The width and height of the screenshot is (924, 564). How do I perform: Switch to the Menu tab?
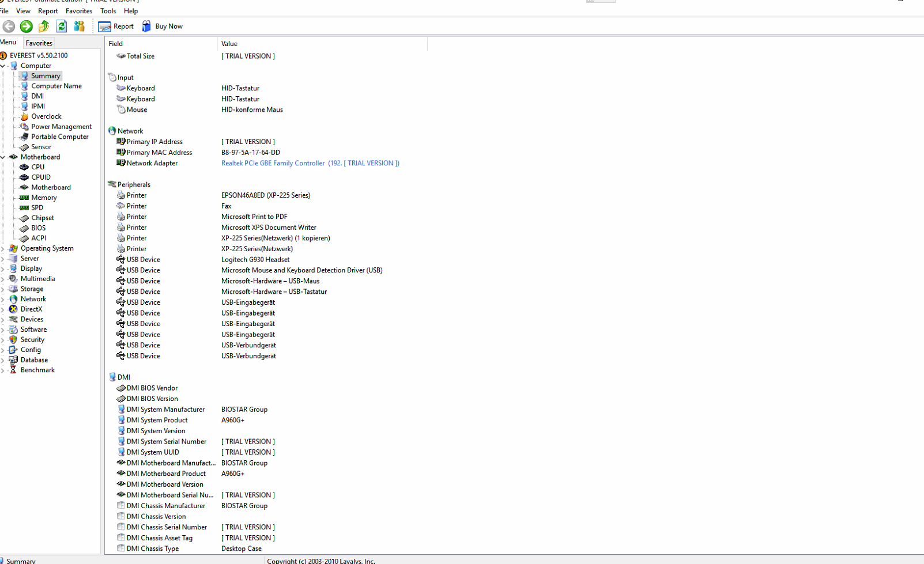point(9,42)
